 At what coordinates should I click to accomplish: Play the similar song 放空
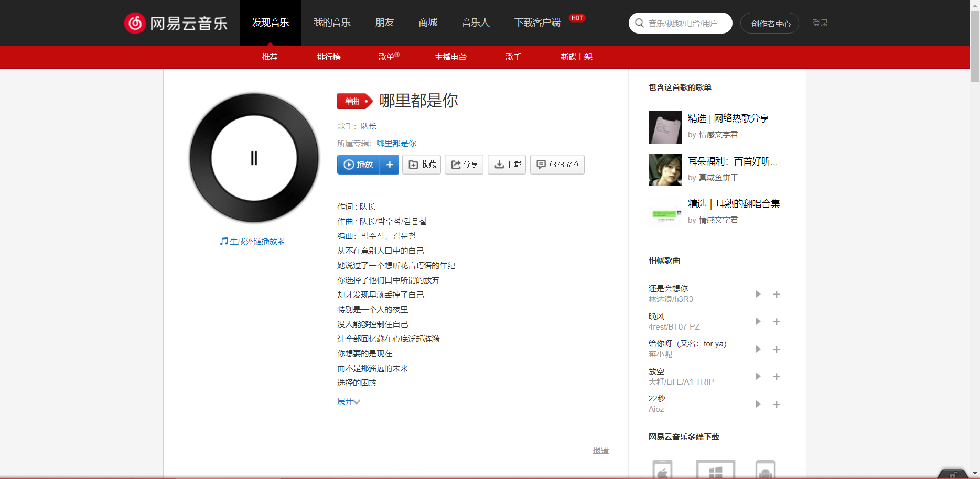758,376
